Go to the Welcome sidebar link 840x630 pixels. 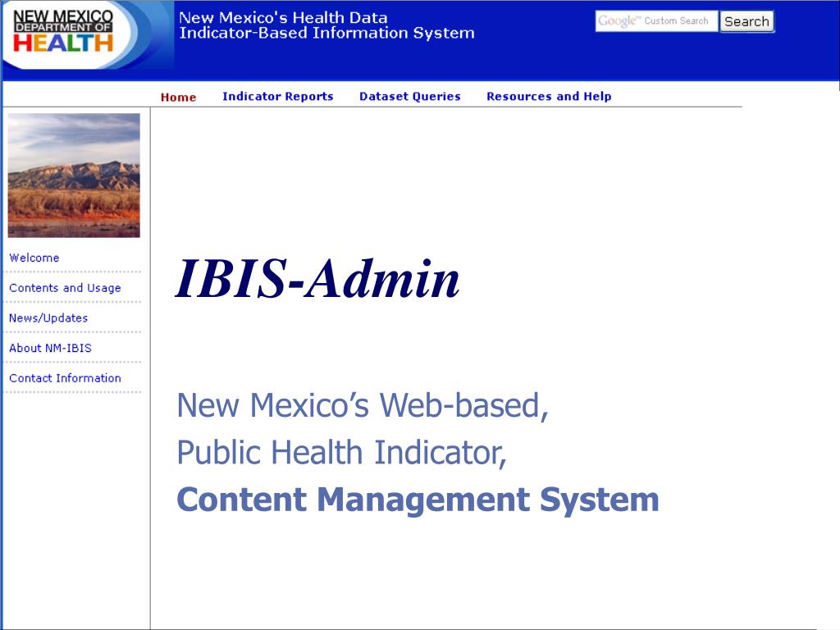click(x=34, y=258)
